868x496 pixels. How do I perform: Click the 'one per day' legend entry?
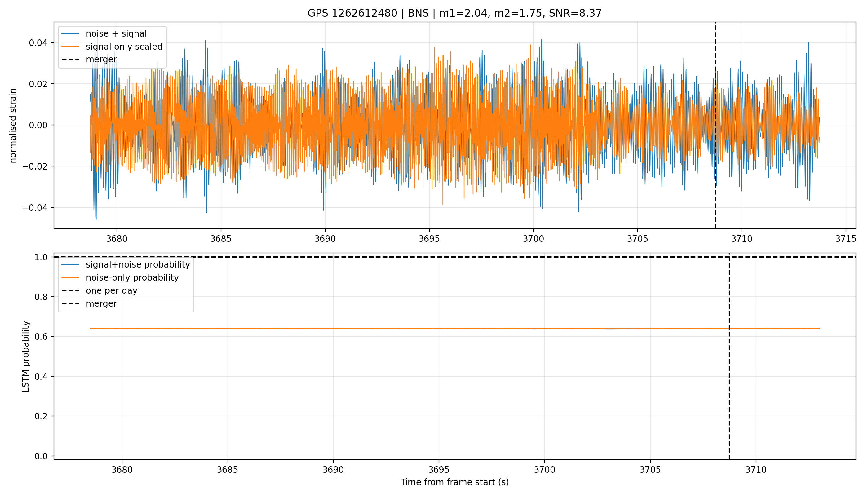pos(99,290)
